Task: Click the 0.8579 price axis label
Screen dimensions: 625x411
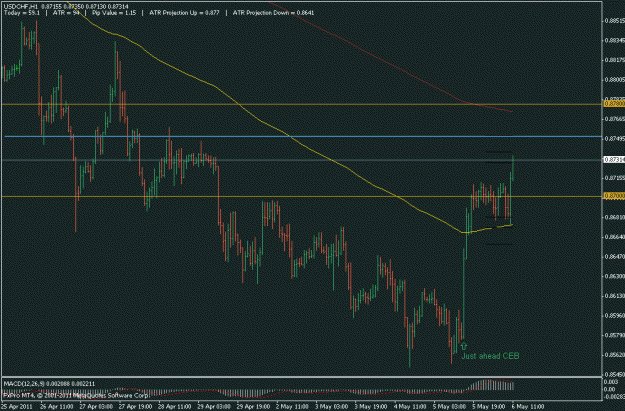Action: [x=615, y=335]
